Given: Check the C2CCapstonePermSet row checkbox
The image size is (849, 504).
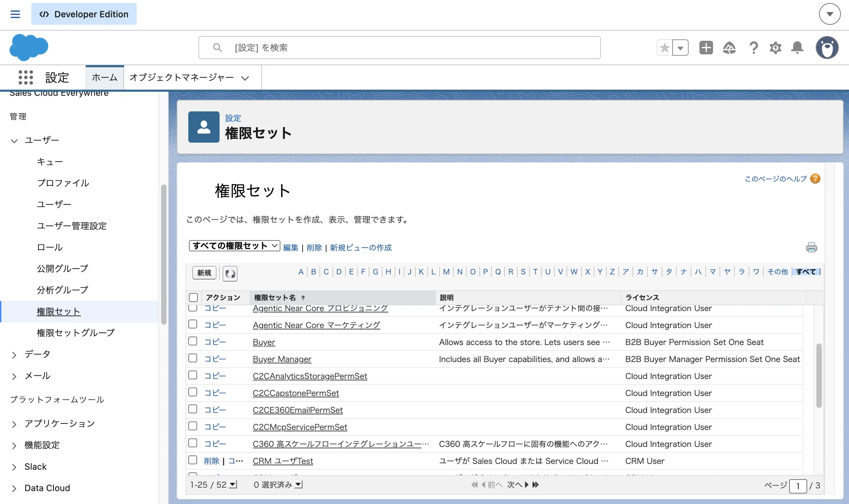Looking at the screenshot, I should 193,392.
